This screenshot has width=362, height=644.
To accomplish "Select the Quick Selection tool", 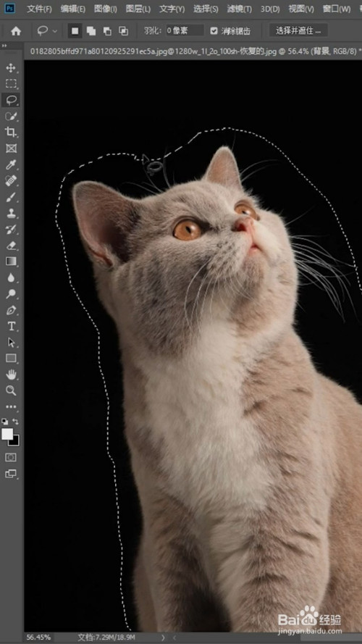I will (x=11, y=116).
